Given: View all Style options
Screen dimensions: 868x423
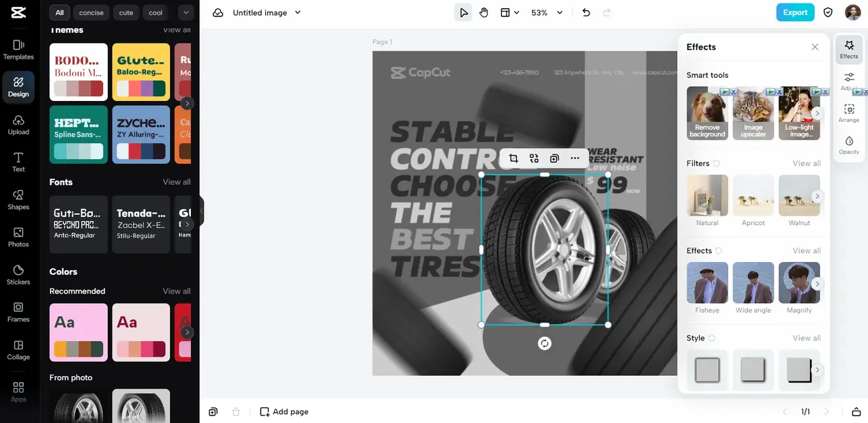Looking at the screenshot, I should [807, 338].
